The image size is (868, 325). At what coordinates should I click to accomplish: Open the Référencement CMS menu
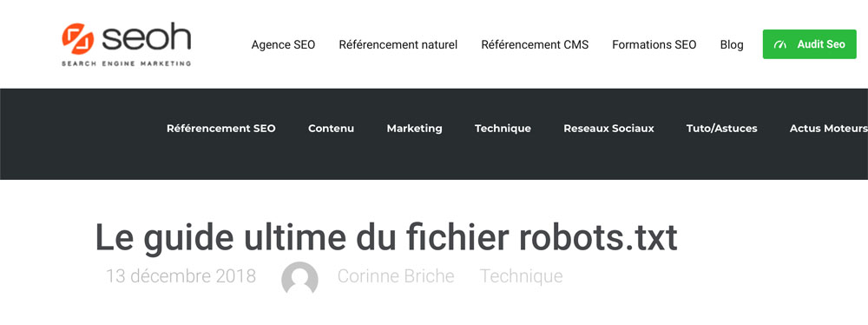point(535,45)
